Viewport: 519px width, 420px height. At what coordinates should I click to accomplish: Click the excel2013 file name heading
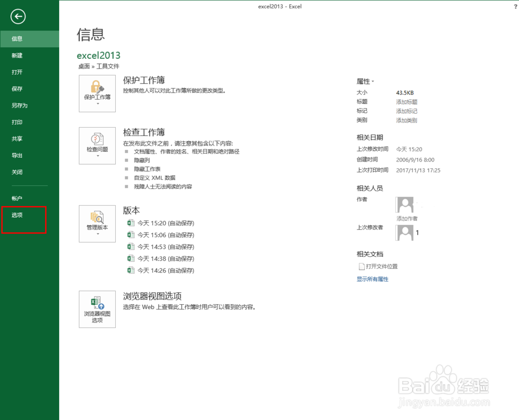[x=99, y=55]
